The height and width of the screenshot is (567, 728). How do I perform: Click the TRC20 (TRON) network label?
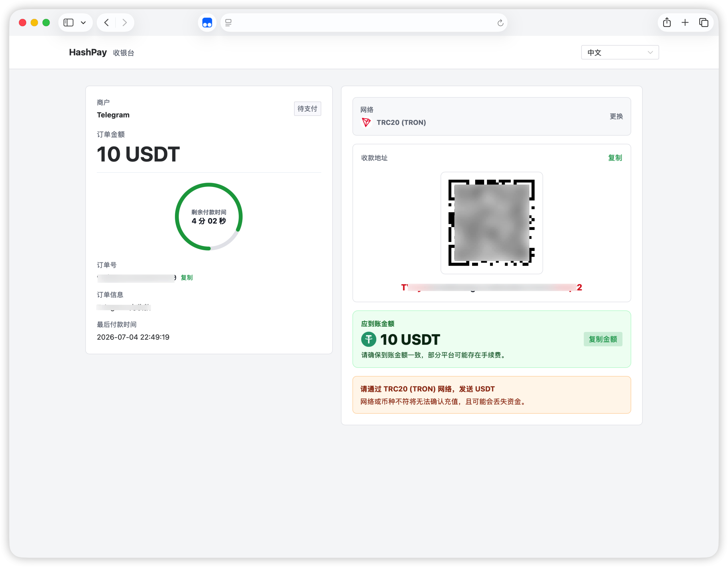[401, 122]
